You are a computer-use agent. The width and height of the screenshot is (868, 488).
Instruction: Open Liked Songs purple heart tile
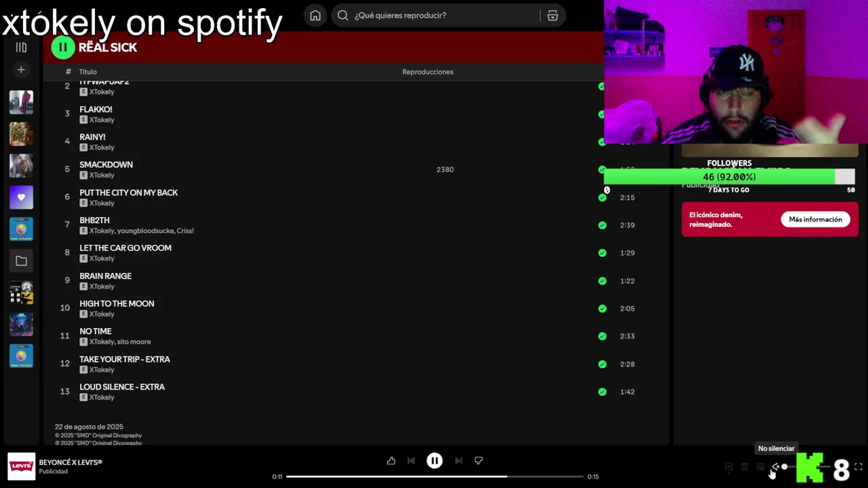(x=21, y=197)
